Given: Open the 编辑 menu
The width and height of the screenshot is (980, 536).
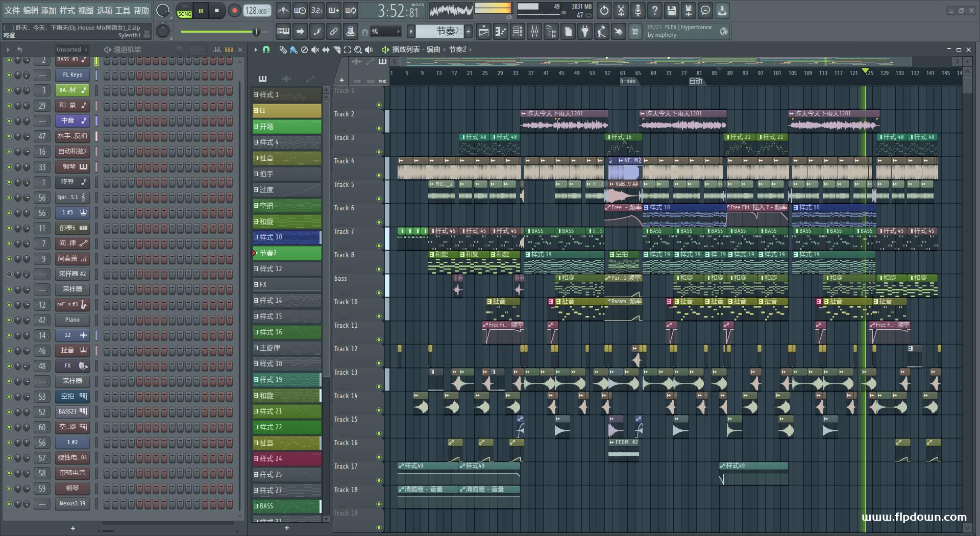Looking at the screenshot, I should coord(31,10).
